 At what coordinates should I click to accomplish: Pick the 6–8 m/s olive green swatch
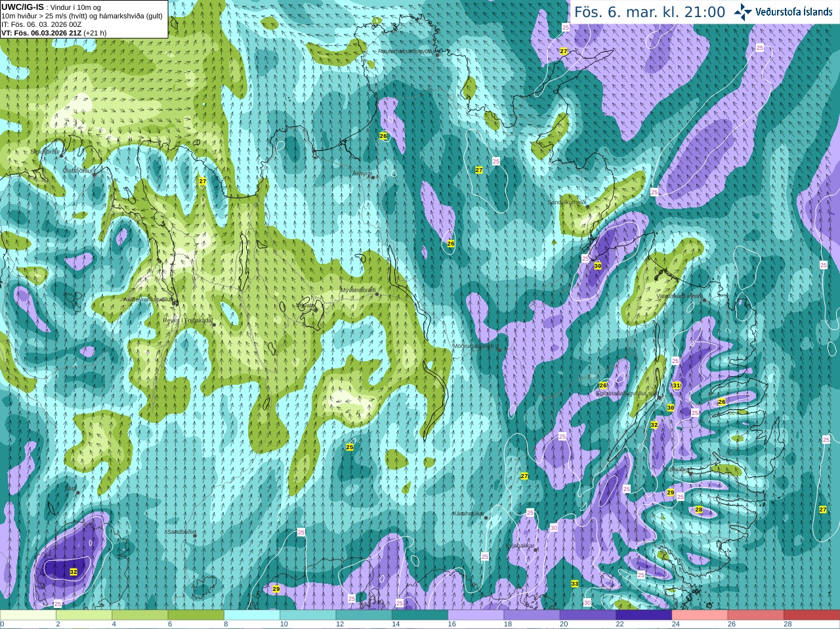click(196, 615)
